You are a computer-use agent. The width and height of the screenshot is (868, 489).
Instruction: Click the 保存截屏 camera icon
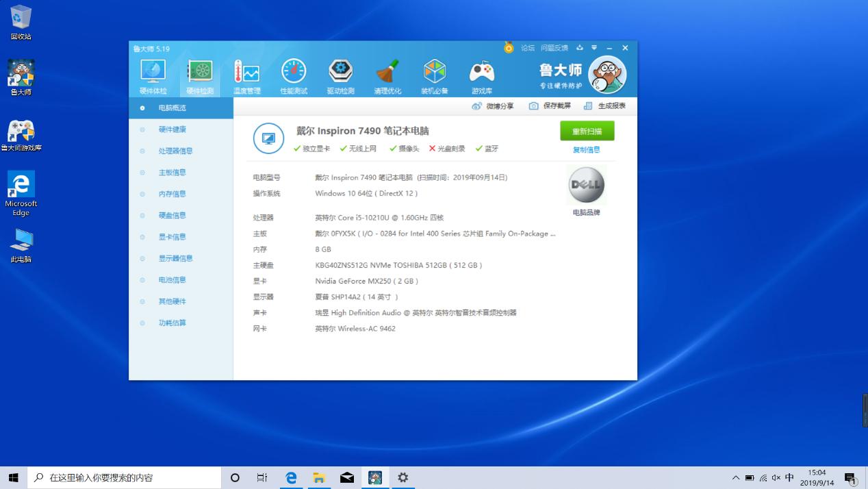[x=534, y=106]
